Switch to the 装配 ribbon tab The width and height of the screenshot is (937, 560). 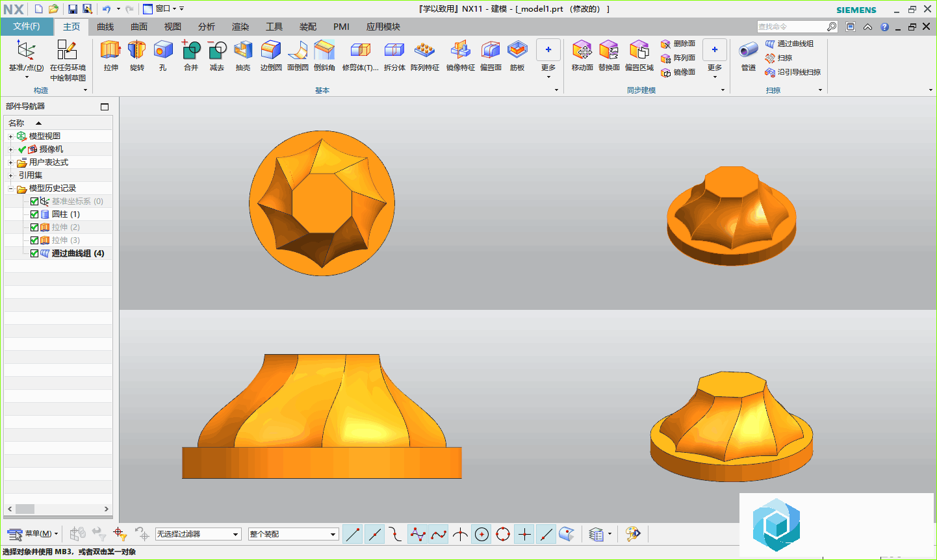[x=308, y=27]
